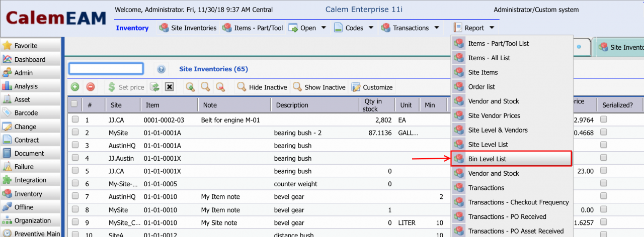644x237 pixels.
Task: Choose Transactions - PO Asset Received report
Action: pyautogui.click(x=512, y=231)
